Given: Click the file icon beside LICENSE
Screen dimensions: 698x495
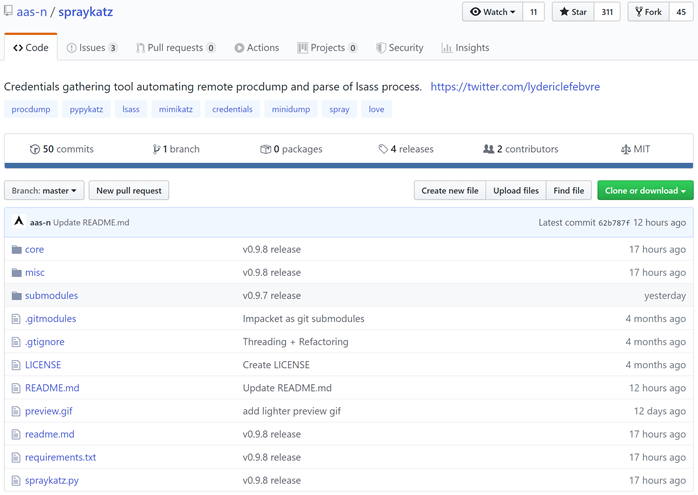Looking at the screenshot, I should 16,365.
